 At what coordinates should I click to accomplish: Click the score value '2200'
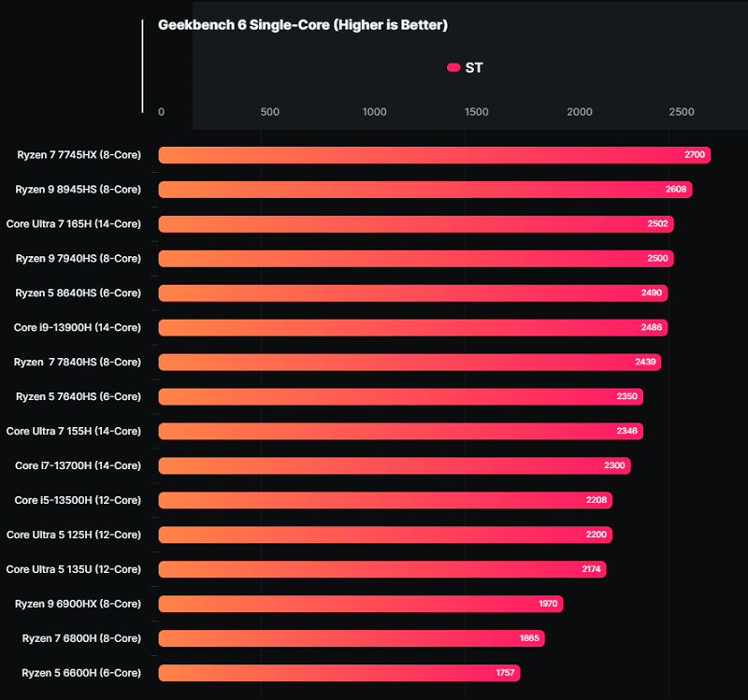coord(597,535)
